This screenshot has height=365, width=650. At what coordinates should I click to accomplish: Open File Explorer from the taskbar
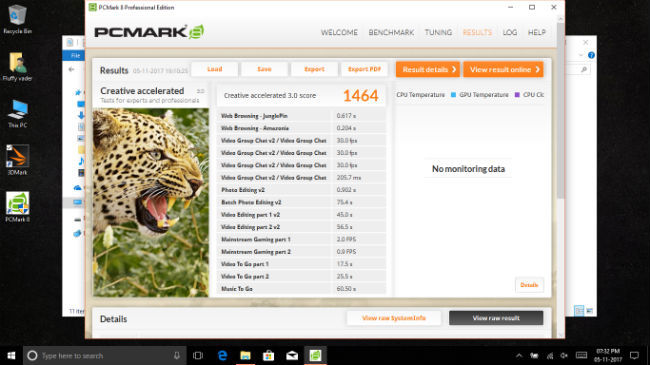pos(245,355)
